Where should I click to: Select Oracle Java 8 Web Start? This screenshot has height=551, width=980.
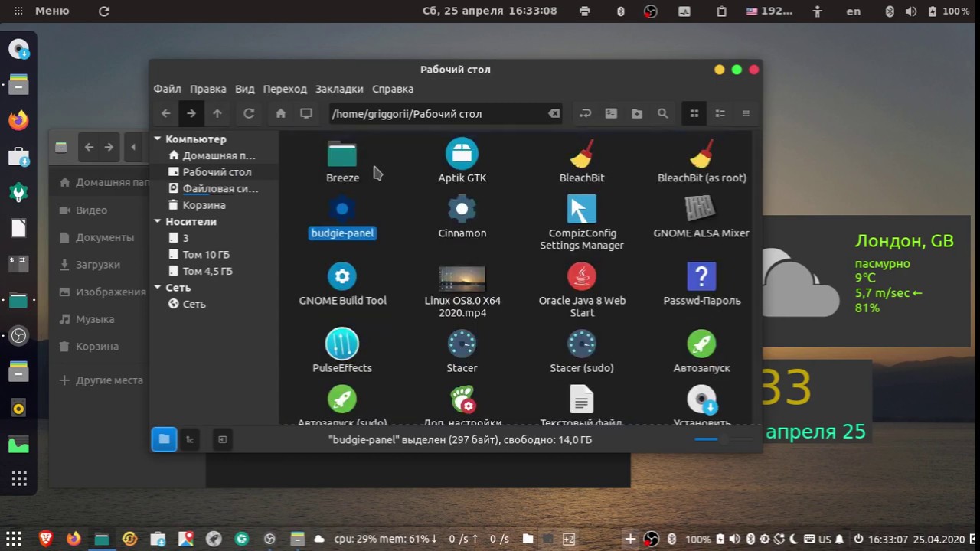[582, 291]
